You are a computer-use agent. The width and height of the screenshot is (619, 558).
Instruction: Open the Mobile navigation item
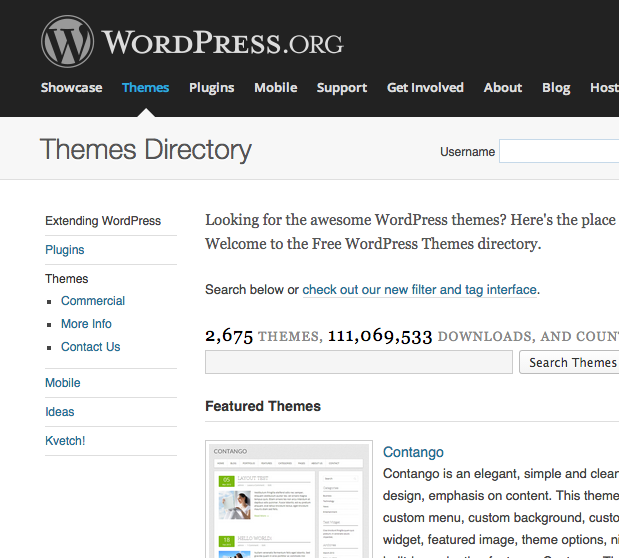tap(276, 87)
